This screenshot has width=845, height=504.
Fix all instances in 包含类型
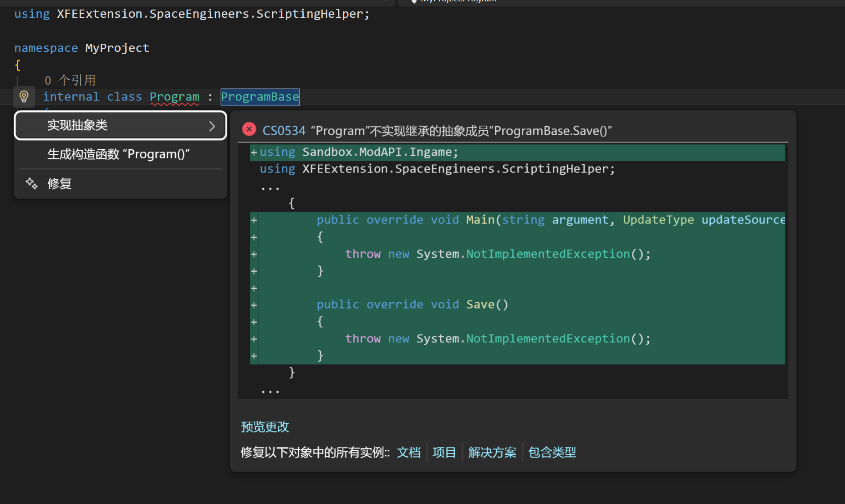point(552,452)
